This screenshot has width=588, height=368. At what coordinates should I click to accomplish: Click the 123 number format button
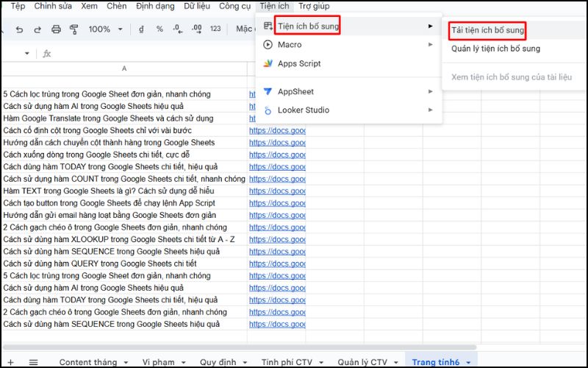(215, 29)
